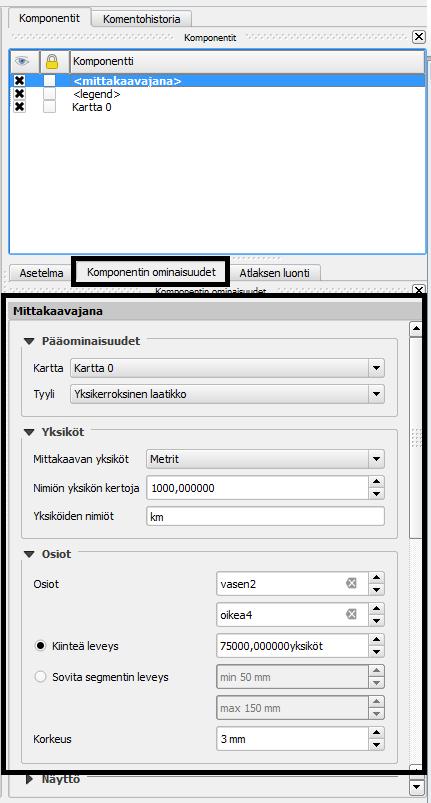Hide the Kartta 0 component
The height and width of the screenshot is (803, 431).
[19, 107]
